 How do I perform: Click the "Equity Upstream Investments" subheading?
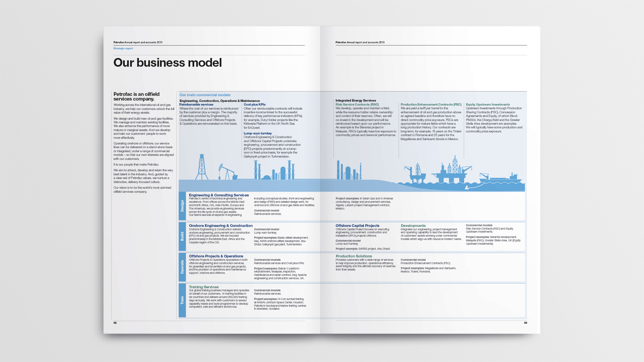(488, 105)
